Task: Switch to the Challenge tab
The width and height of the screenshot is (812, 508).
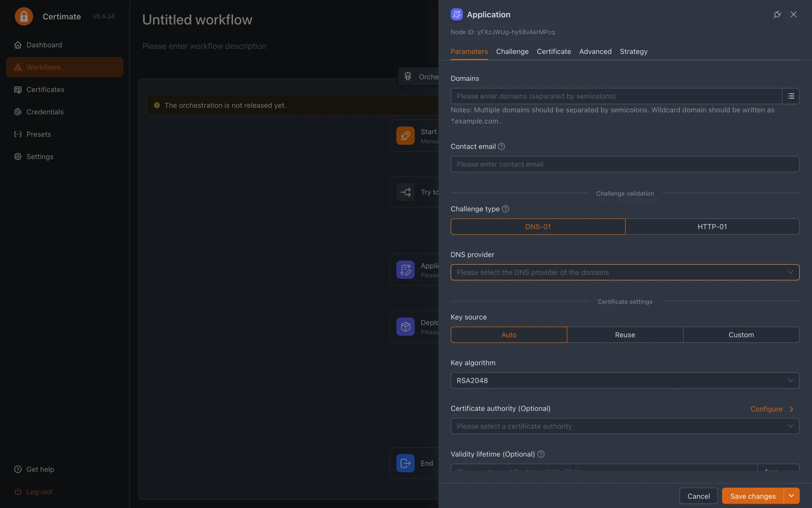Action: pyautogui.click(x=512, y=51)
